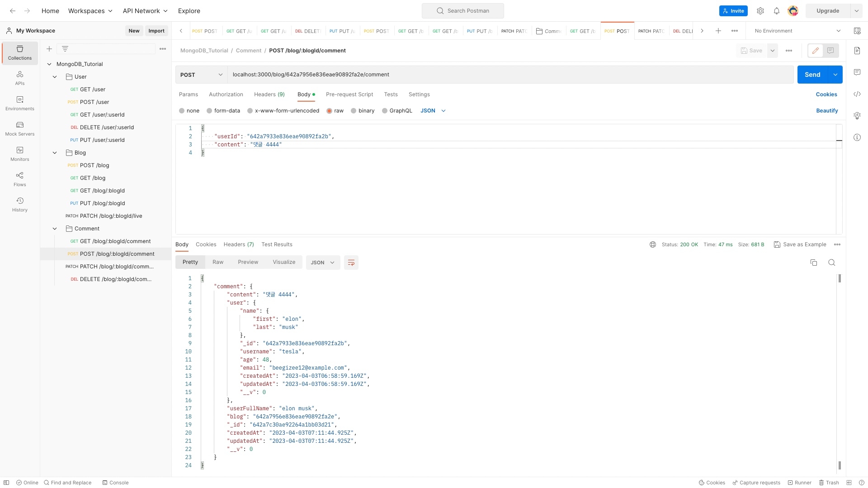The image size is (868, 488).
Task: Switch to comment mode icon
Action: click(830, 51)
